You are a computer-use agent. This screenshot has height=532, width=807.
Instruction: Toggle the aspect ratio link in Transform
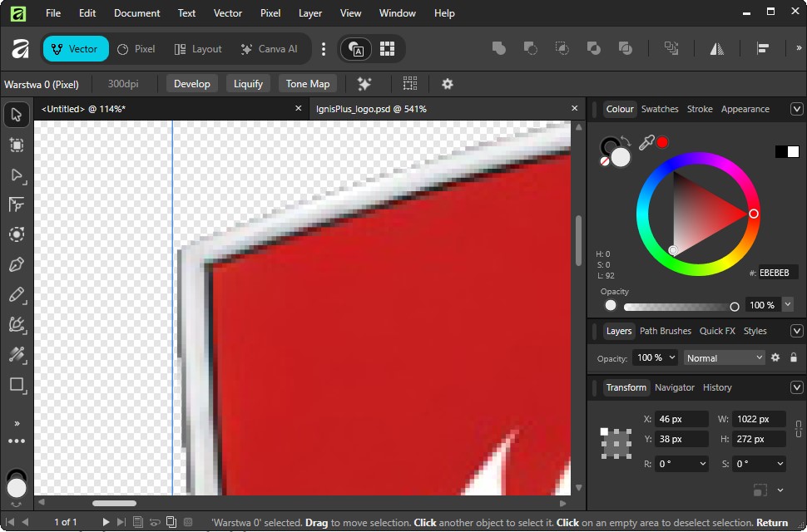[x=798, y=429]
